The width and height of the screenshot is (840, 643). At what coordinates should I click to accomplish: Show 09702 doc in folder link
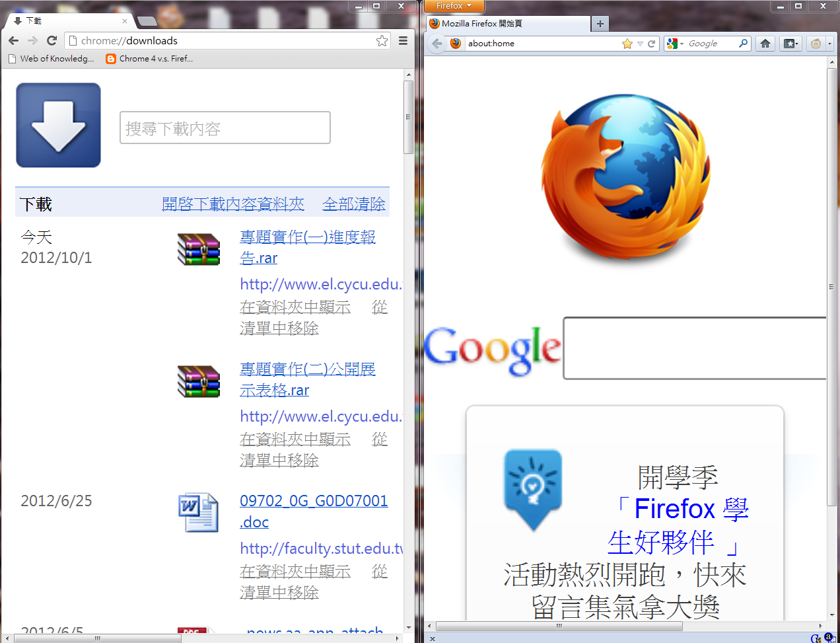pos(295,572)
